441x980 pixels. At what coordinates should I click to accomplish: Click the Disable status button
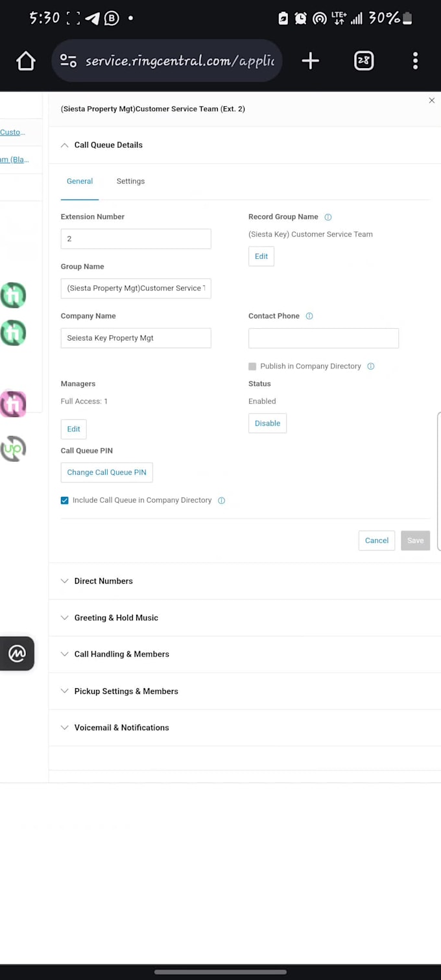[267, 424]
